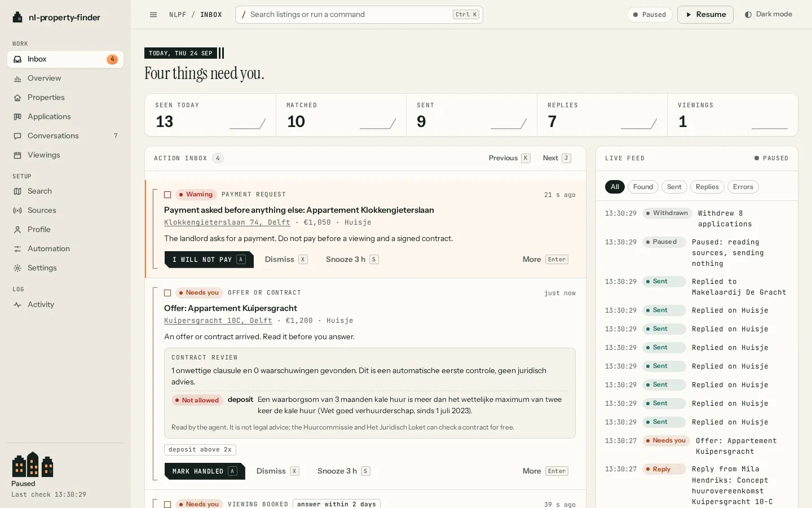Select the All filter in the live feed

click(615, 187)
